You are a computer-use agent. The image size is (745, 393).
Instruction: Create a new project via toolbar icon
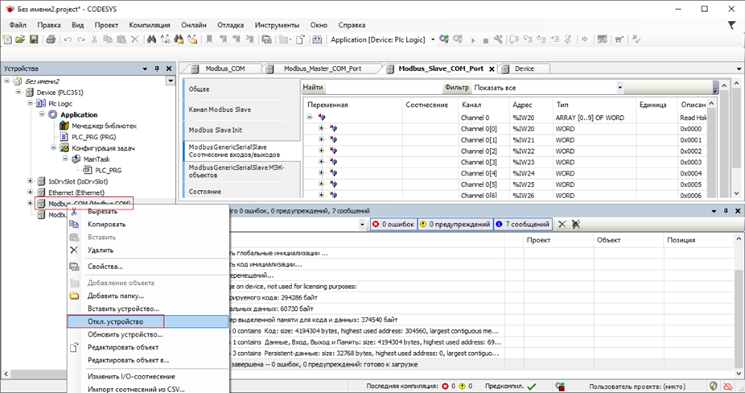[8, 39]
